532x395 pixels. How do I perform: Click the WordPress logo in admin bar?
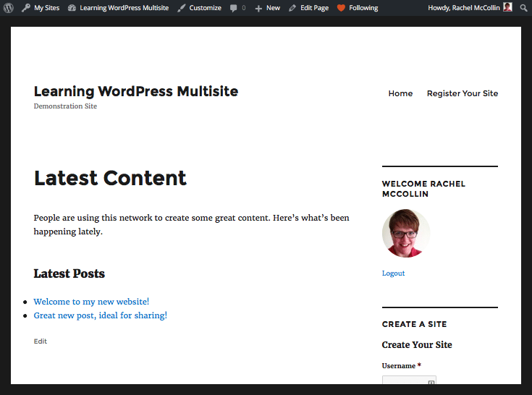tap(9, 7)
